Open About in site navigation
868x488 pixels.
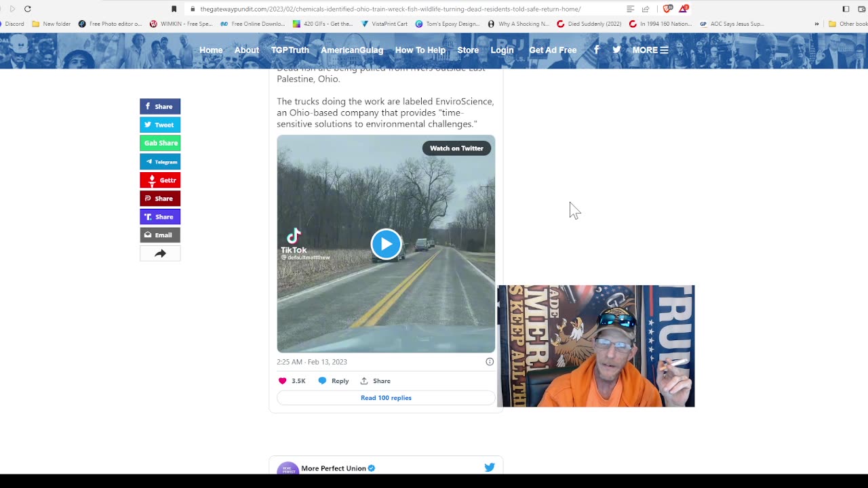pyautogui.click(x=246, y=50)
